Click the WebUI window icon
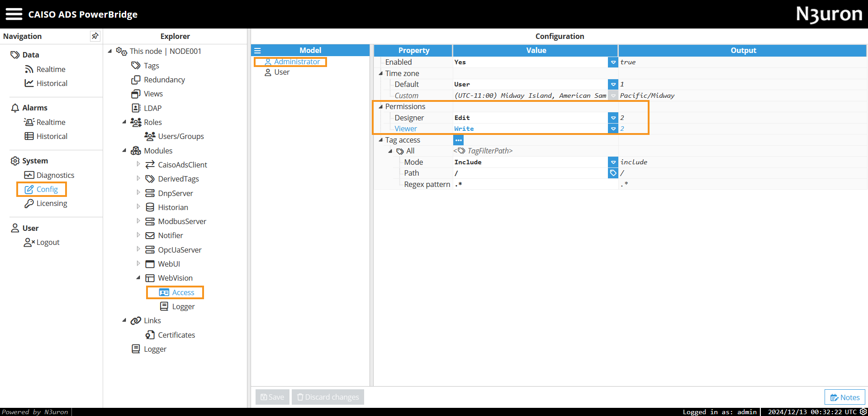The image size is (868, 416). [150, 263]
